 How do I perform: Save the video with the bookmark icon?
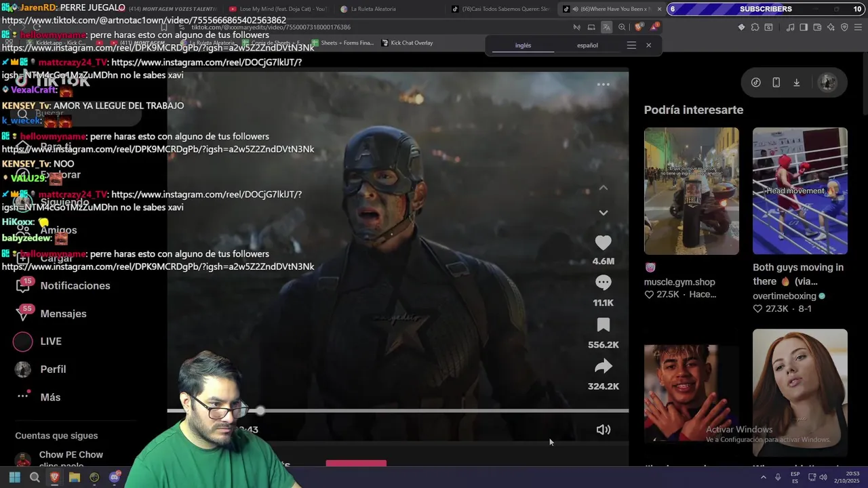point(603,325)
